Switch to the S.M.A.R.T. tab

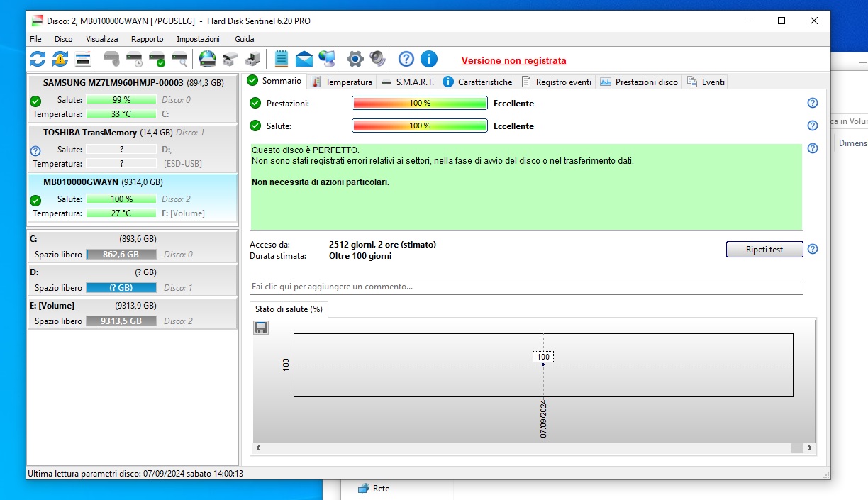click(407, 82)
